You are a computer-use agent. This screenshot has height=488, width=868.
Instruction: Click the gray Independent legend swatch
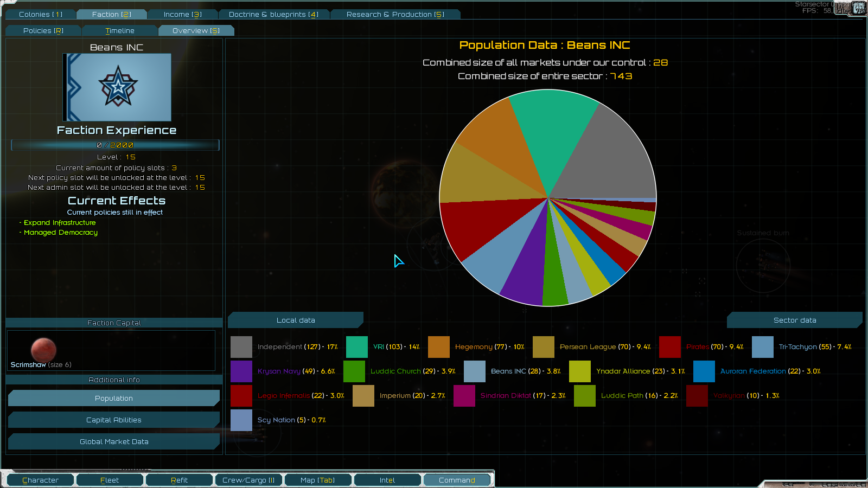[x=241, y=347]
